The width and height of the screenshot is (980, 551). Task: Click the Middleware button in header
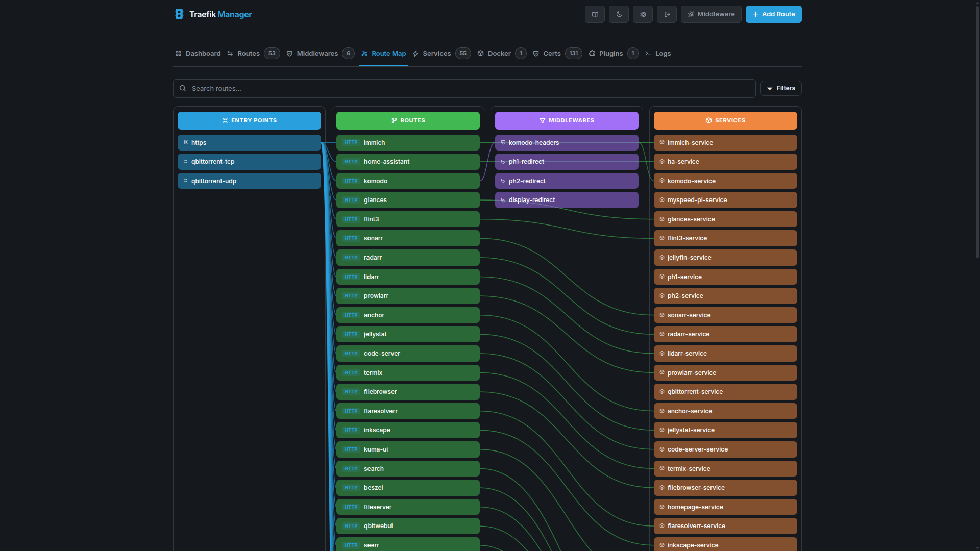point(711,14)
